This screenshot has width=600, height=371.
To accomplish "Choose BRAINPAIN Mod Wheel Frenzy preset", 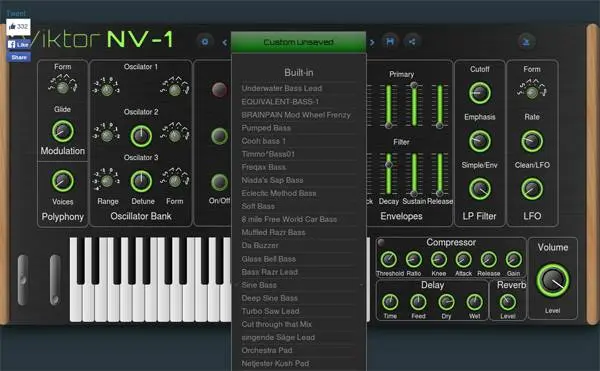I will (298, 115).
